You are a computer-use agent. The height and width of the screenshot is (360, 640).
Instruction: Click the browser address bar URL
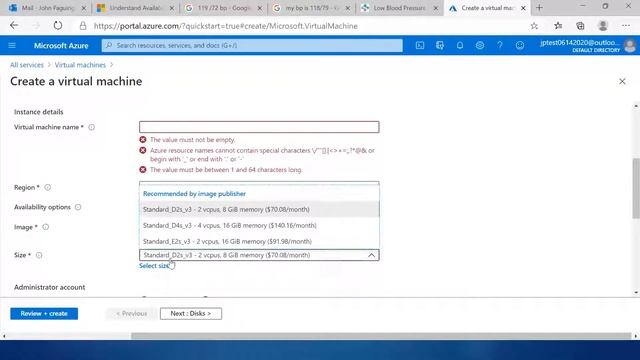click(x=226, y=26)
